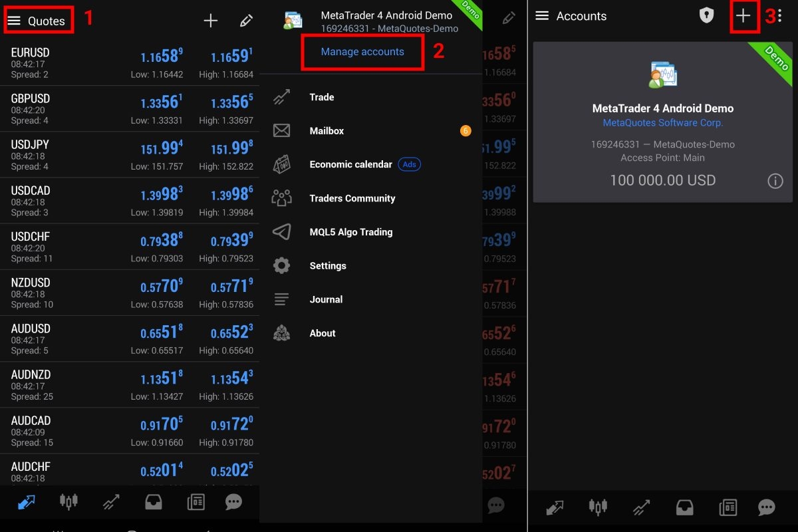Tap the plus icon in Quotes header
Screen dimensions: 798x532
tap(210, 21)
